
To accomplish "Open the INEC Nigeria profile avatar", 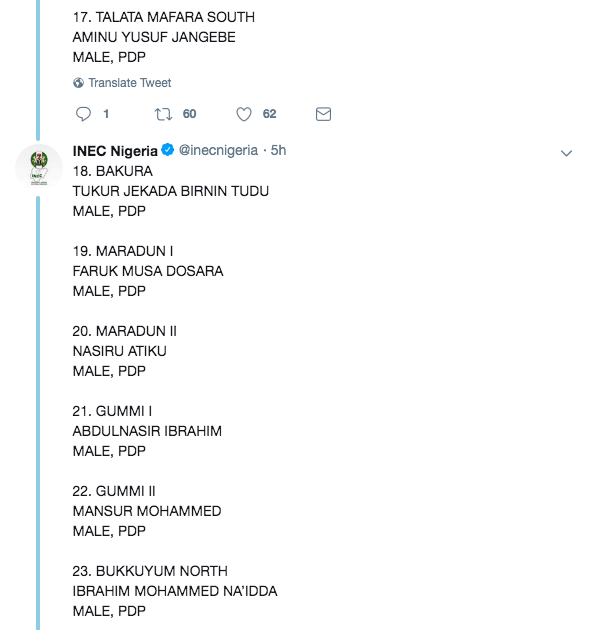I will pos(39,168).
